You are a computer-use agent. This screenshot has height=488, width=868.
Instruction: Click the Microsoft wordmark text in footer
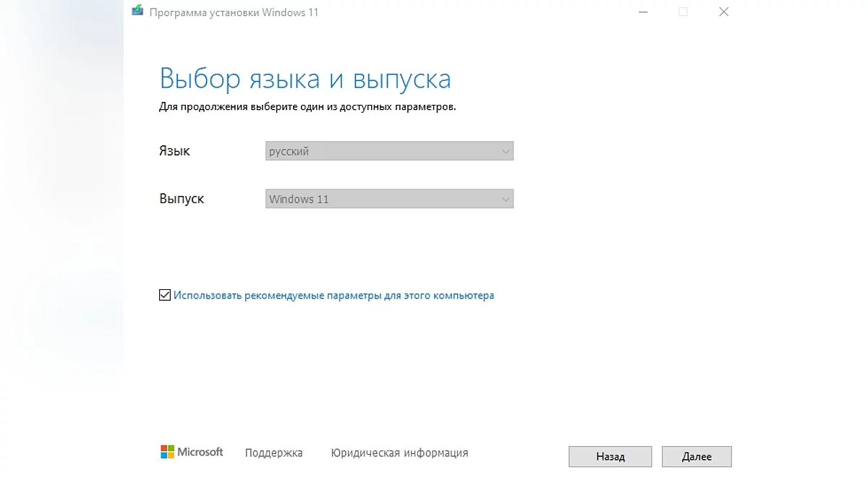pyautogui.click(x=200, y=452)
